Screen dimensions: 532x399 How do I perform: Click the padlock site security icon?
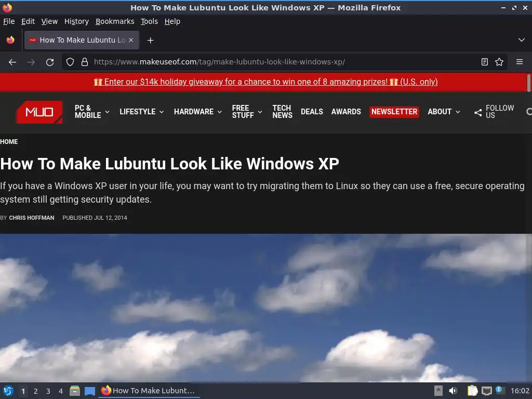[85, 62]
